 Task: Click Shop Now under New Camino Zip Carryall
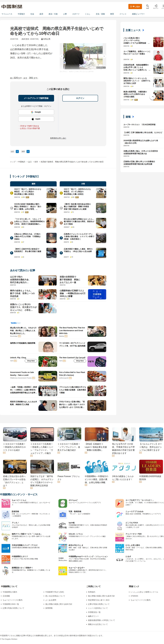point(80,361)
